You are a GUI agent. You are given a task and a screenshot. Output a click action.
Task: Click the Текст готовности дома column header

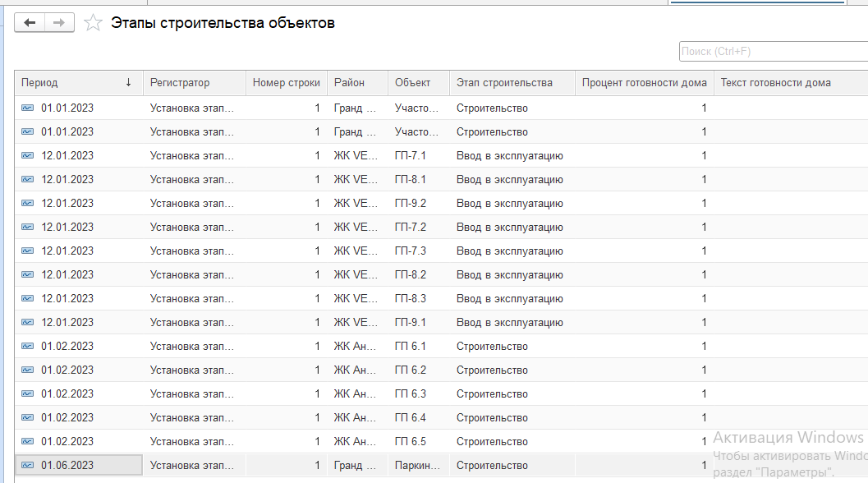click(775, 83)
